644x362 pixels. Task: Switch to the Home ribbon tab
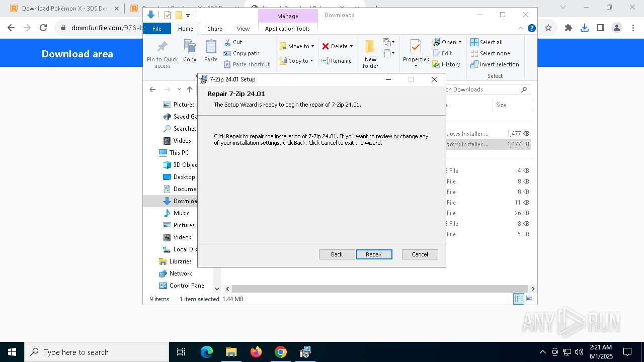pyautogui.click(x=186, y=29)
